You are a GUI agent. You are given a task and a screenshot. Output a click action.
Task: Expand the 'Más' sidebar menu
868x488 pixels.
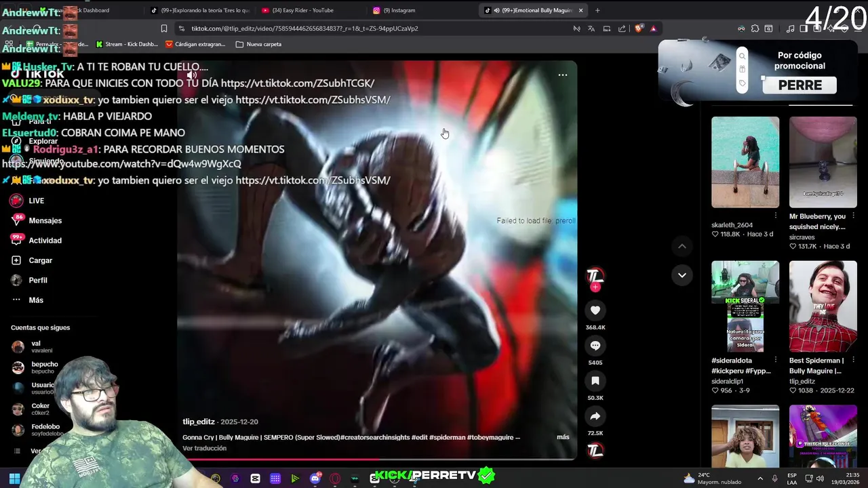coord(27,300)
